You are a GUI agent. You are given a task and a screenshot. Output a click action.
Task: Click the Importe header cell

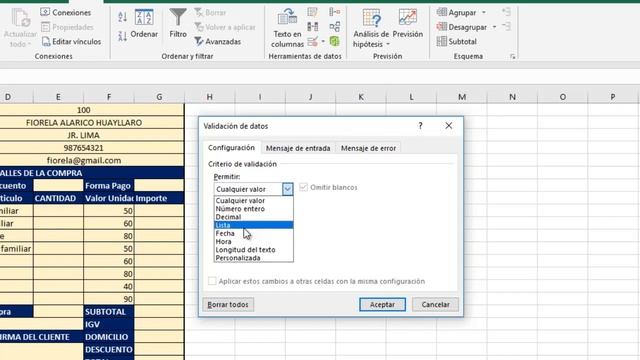(159, 198)
